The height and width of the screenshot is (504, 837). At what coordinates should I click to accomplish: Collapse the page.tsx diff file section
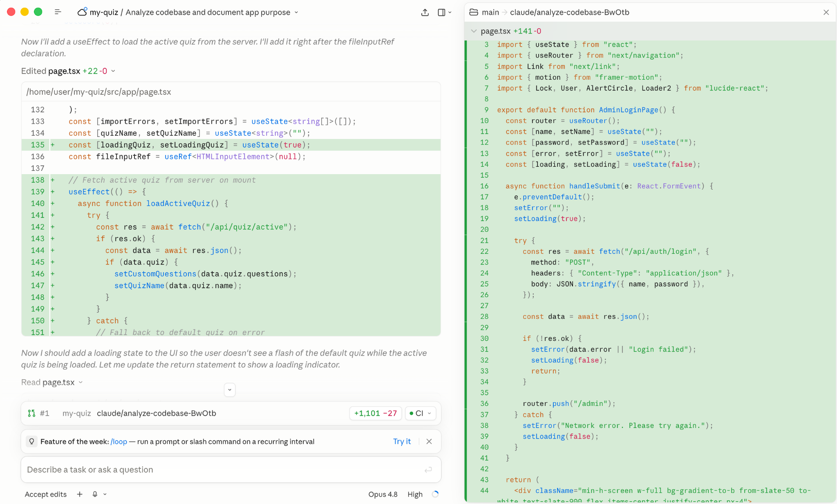474,31
